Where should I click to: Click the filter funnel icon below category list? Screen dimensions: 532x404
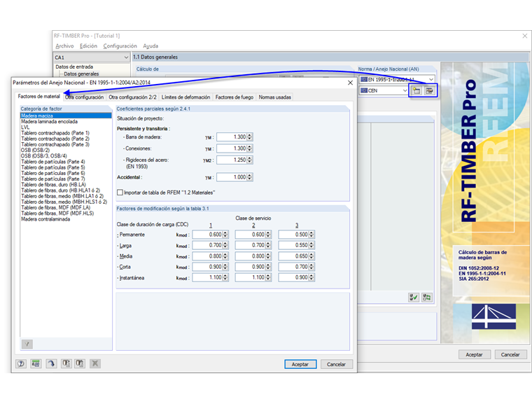(27, 344)
